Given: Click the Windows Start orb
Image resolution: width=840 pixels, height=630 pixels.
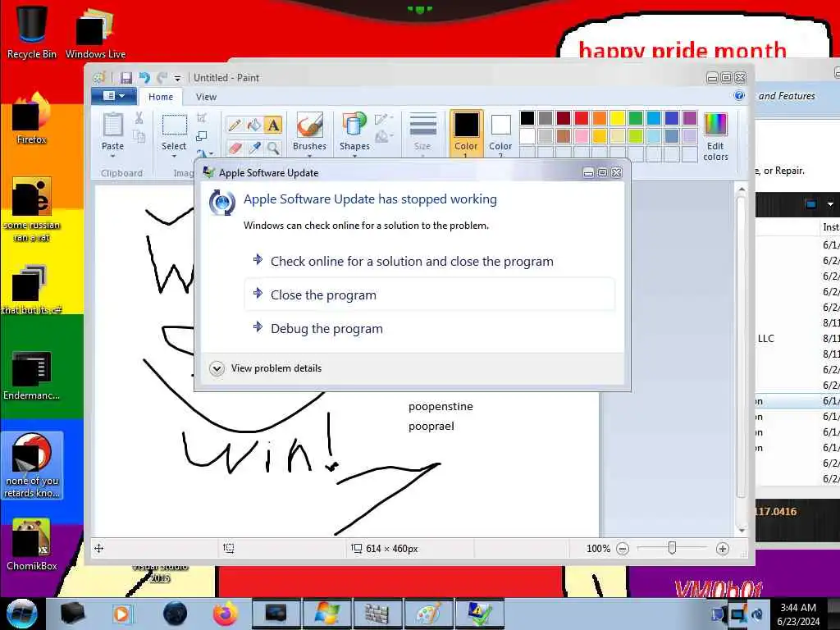Looking at the screenshot, I should tap(21, 614).
